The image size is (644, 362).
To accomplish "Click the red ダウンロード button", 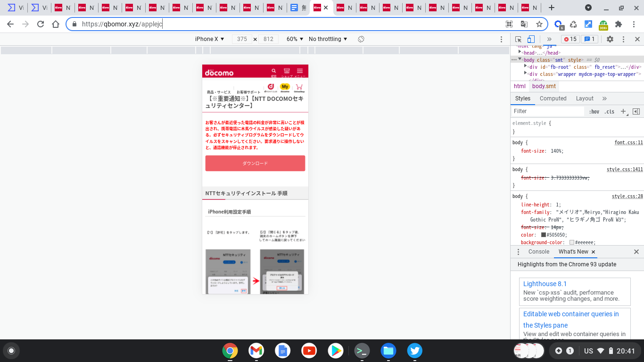I will (255, 163).
